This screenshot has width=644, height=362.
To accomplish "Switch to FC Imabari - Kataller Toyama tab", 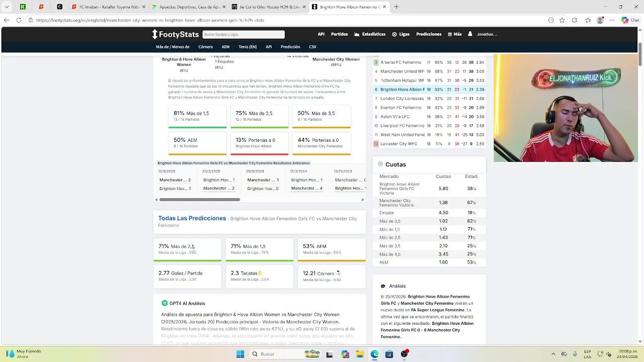I will coord(108,7).
